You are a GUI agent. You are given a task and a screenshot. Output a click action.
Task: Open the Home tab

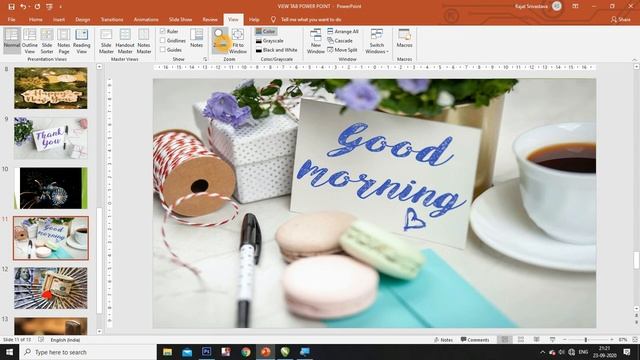coord(36,19)
